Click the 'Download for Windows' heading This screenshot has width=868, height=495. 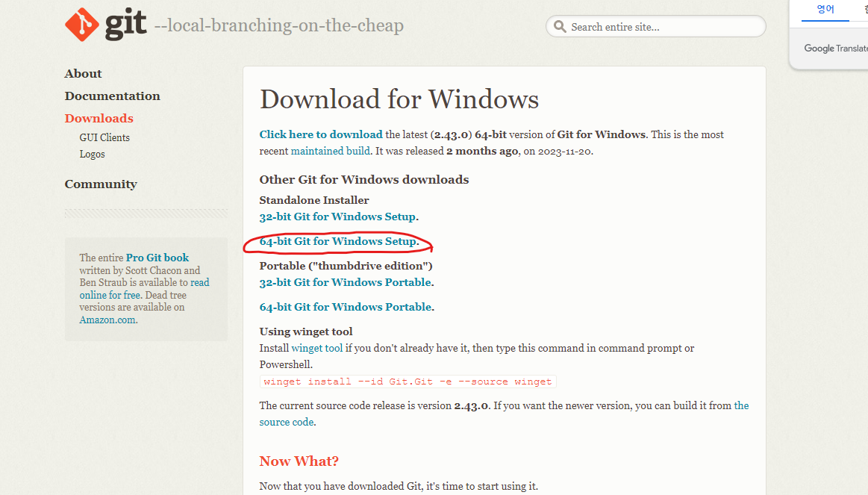(399, 99)
